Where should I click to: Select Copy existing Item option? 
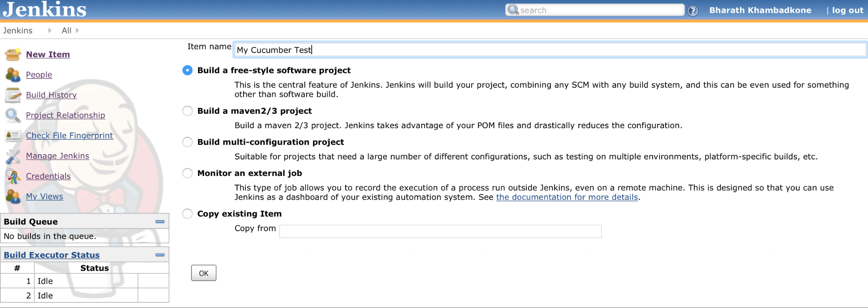(x=187, y=214)
